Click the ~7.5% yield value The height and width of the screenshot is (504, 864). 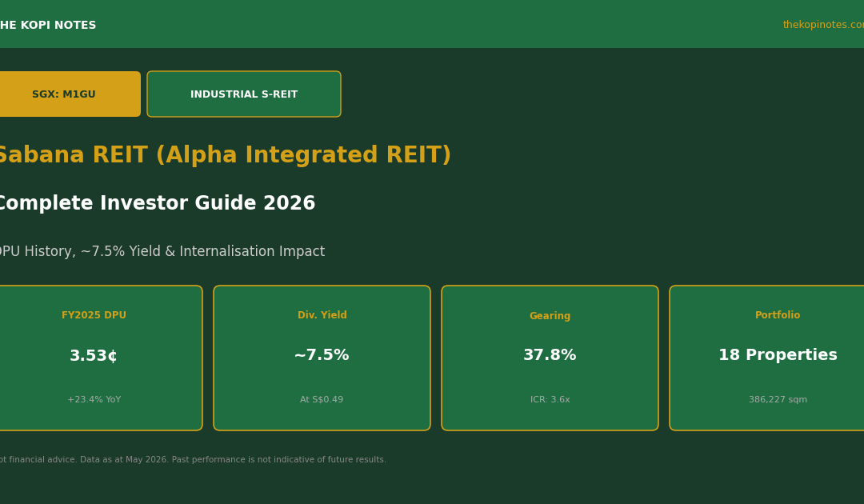click(322, 355)
